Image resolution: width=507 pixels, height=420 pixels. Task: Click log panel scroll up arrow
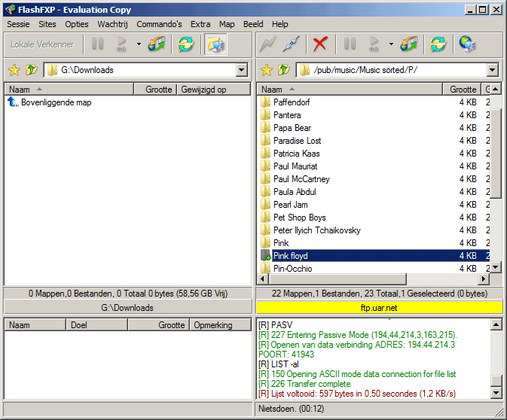496,324
